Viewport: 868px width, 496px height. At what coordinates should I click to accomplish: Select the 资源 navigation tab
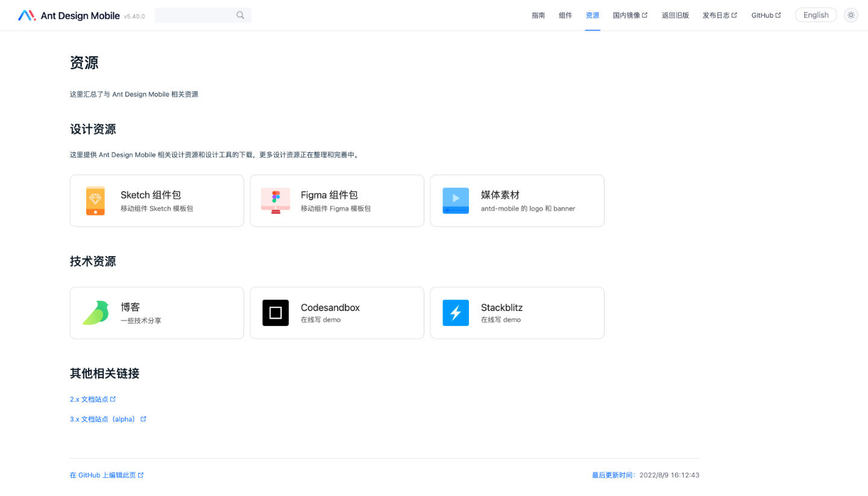[593, 15]
